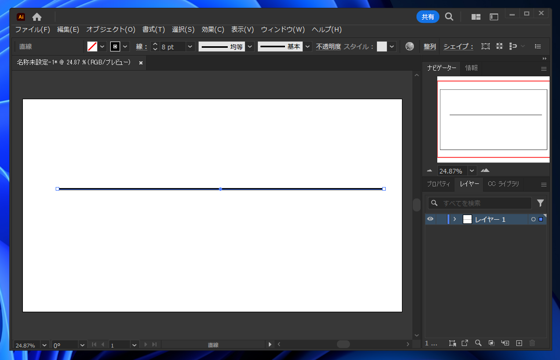The width and height of the screenshot is (560, 360).
Task: Click the fill color swatch with red slash
Action: click(x=92, y=46)
